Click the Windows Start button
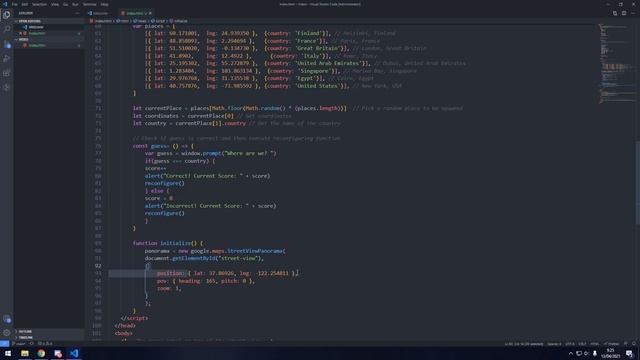This screenshot has width=640, height=360. click(8, 353)
